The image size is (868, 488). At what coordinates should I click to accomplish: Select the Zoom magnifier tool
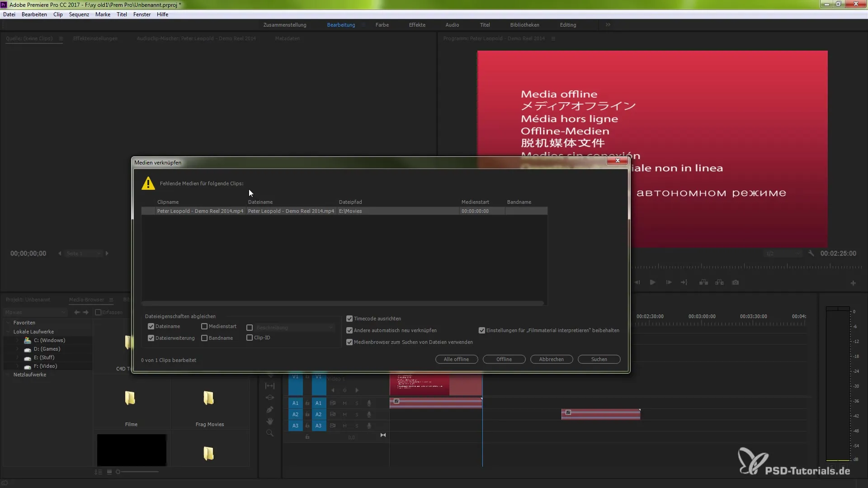[270, 433]
